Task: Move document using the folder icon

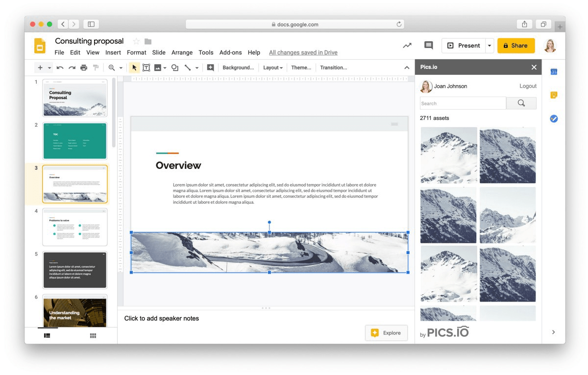Action: (148, 41)
